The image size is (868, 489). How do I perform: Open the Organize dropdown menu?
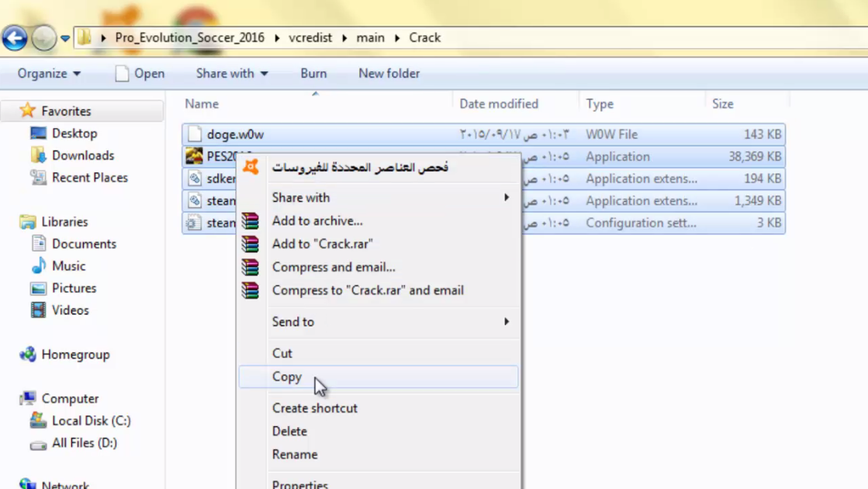click(x=49, y=74)
